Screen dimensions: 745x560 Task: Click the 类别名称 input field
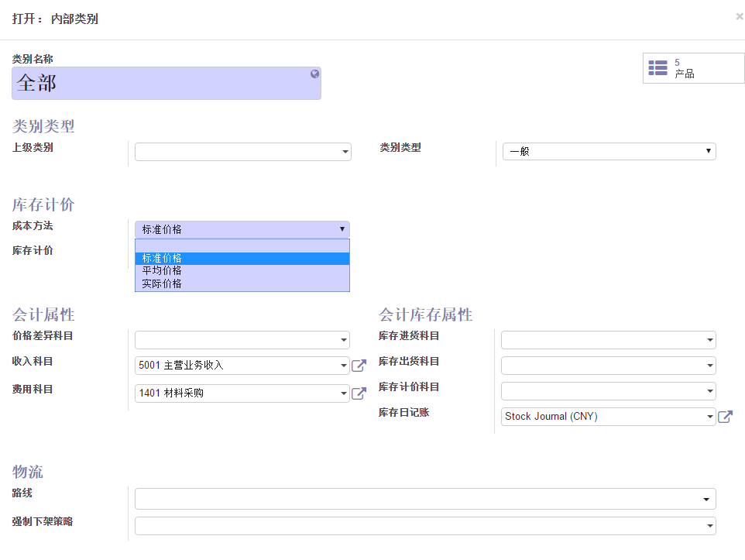[159, 84]
